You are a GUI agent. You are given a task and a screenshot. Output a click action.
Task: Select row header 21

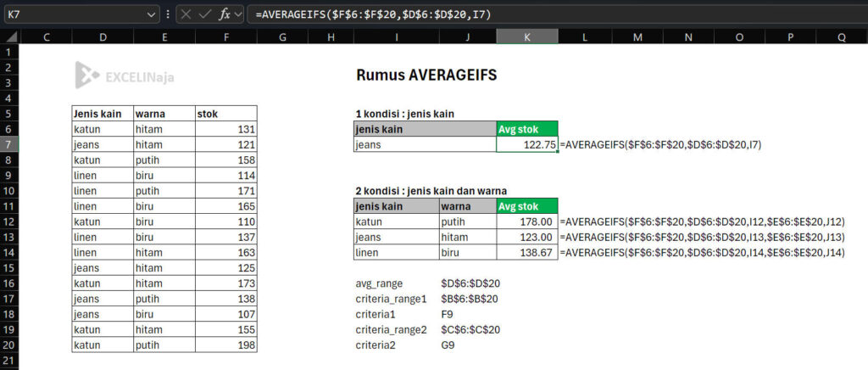[8, 361]
